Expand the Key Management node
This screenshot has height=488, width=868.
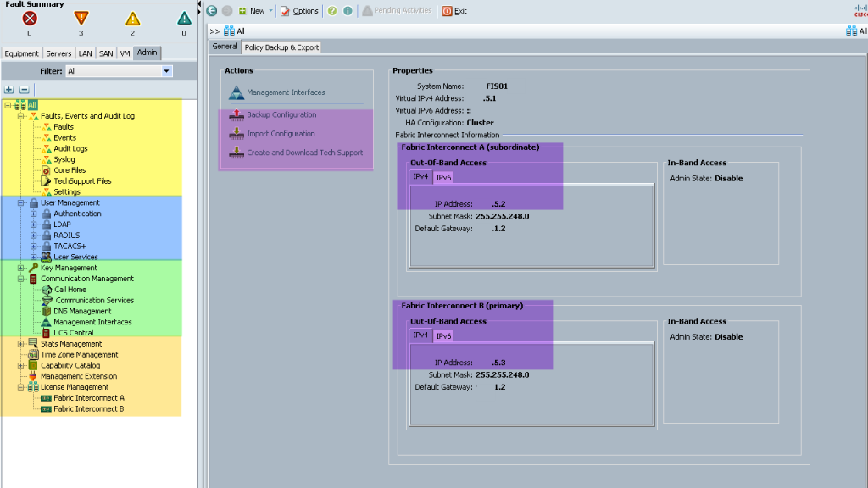[20, 268]
